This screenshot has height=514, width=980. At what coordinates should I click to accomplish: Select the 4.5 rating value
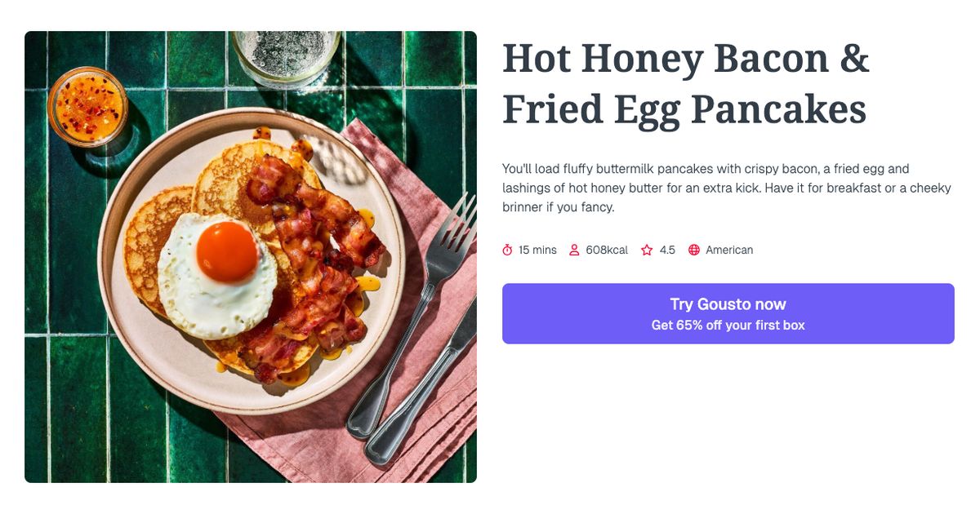coord(667,250)
